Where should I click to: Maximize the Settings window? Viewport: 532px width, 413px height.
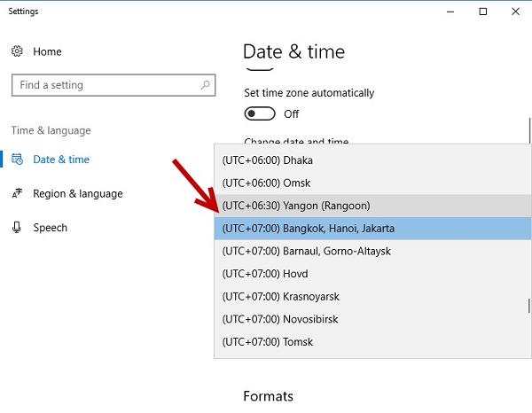(x=483, y=12)
